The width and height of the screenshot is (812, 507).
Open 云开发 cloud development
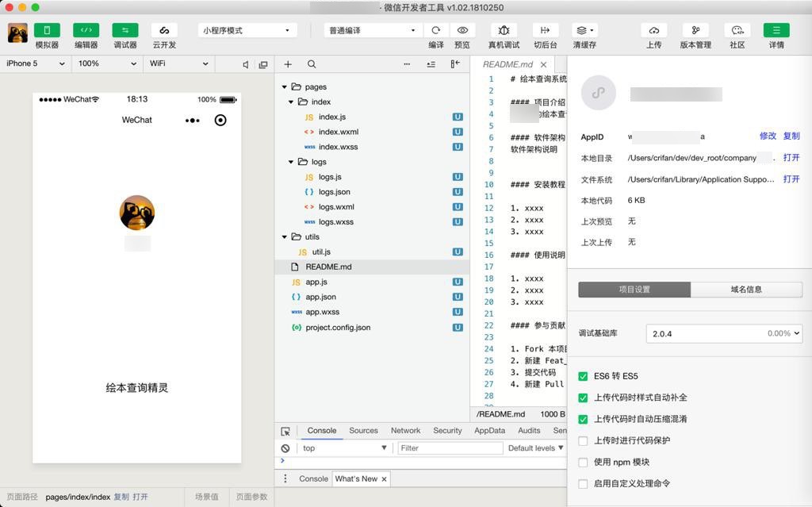tap(164, 30)
